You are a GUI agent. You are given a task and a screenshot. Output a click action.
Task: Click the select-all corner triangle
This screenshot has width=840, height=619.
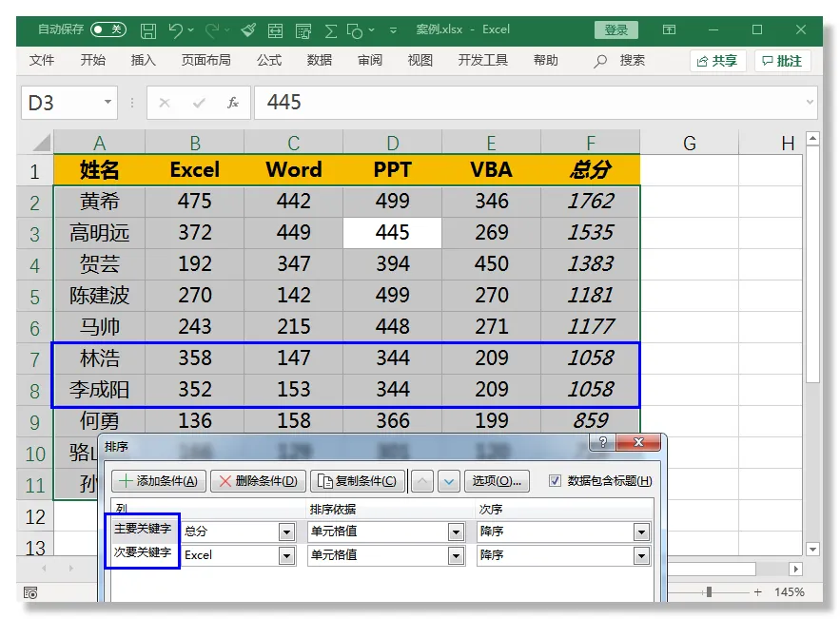41,143
